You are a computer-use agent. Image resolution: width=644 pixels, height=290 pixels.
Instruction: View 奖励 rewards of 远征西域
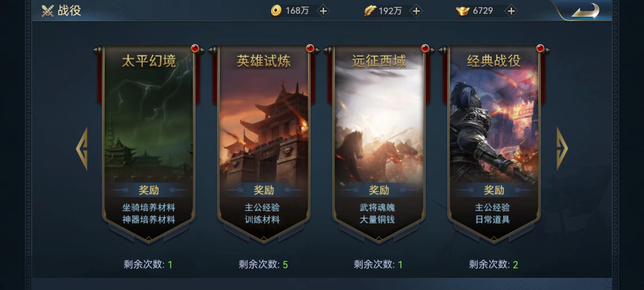click(x=379, y=190)
